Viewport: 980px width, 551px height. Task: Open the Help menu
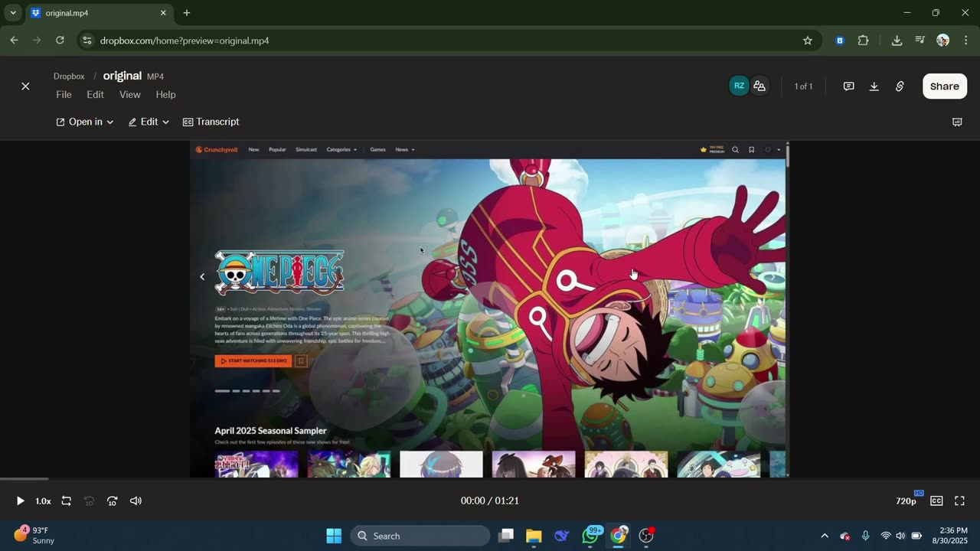pyautogui.click(x=166, y=95)
